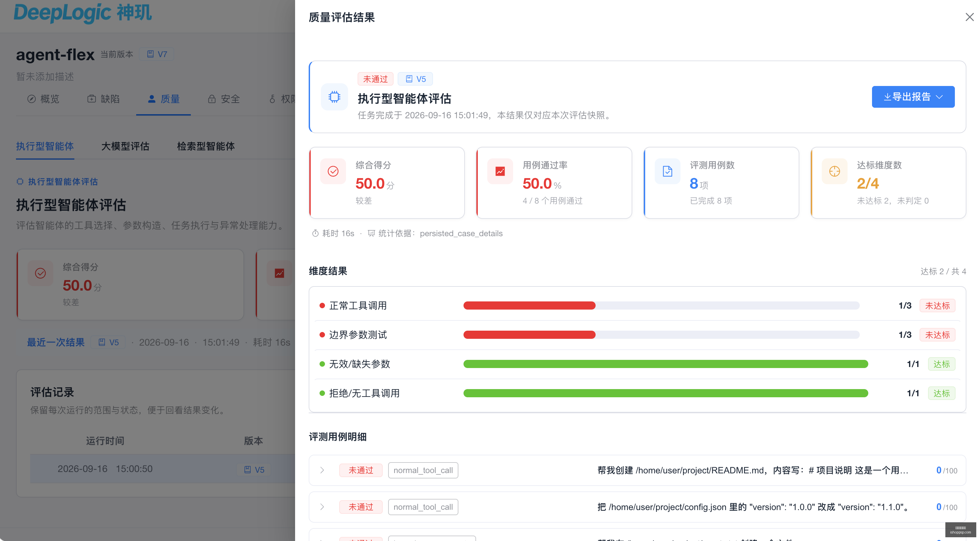The image size is (980, 541).
Task: Expand the README.md normal_tool_call case row
Action: [322, 470]
